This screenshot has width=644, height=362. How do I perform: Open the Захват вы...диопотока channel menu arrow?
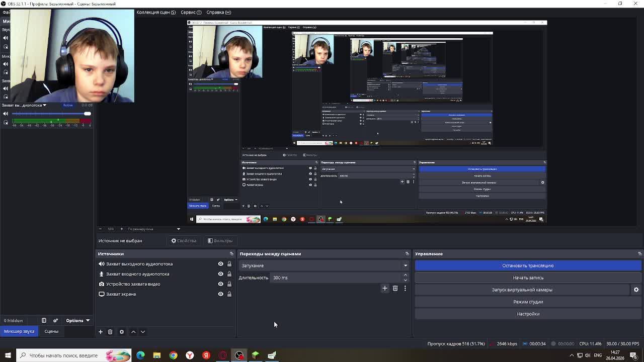point(44,105)
